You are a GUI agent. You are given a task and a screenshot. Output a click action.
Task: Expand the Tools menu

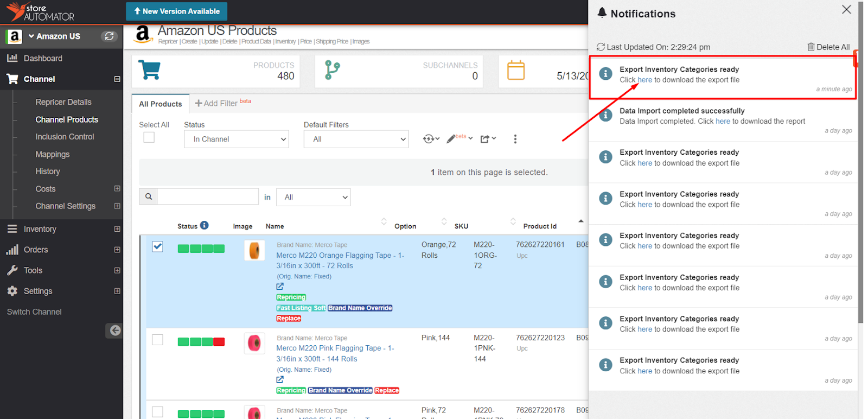[117, 270]
